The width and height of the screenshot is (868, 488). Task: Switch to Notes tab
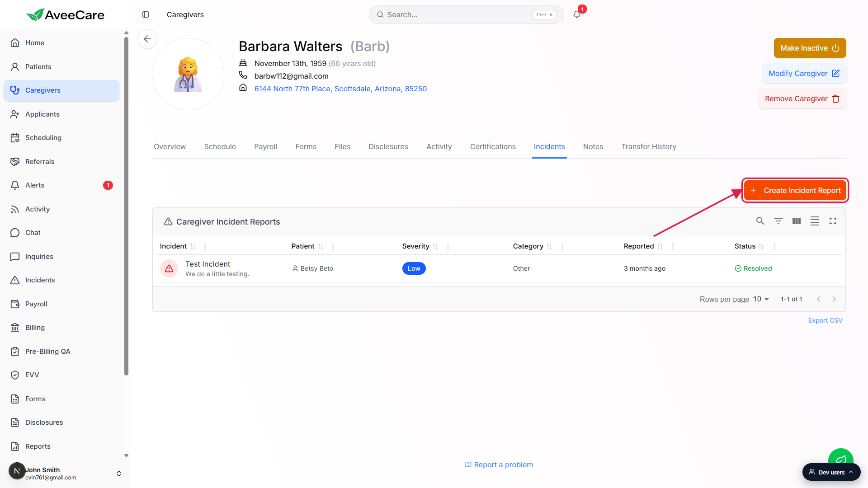593,147
